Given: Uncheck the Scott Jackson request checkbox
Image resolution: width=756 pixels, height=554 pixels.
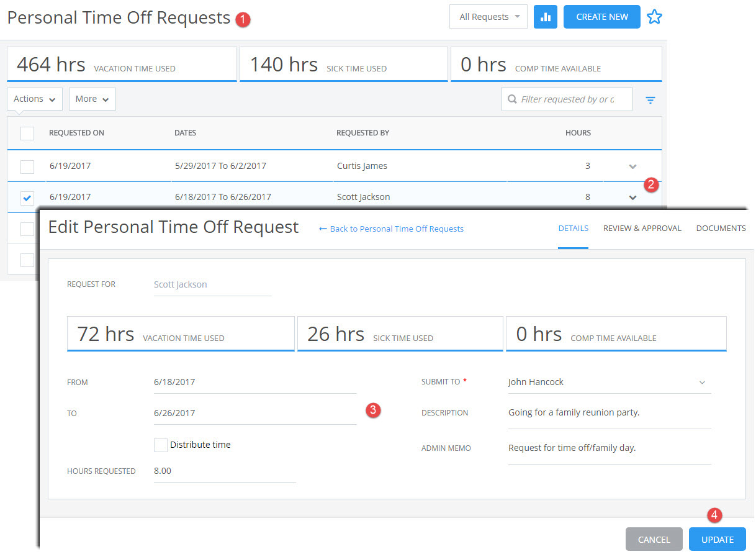Looking at the screenshot, I should click(x=27, y=197).
